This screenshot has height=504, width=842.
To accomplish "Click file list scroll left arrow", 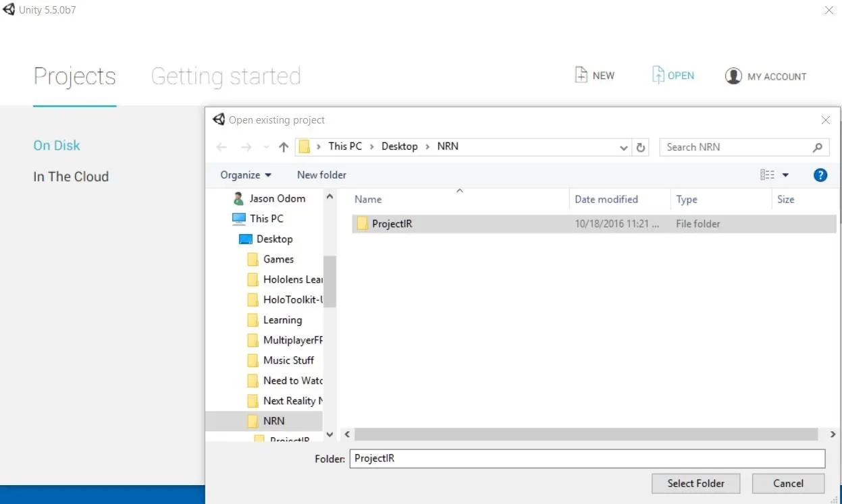I will (x=346, y=435).
